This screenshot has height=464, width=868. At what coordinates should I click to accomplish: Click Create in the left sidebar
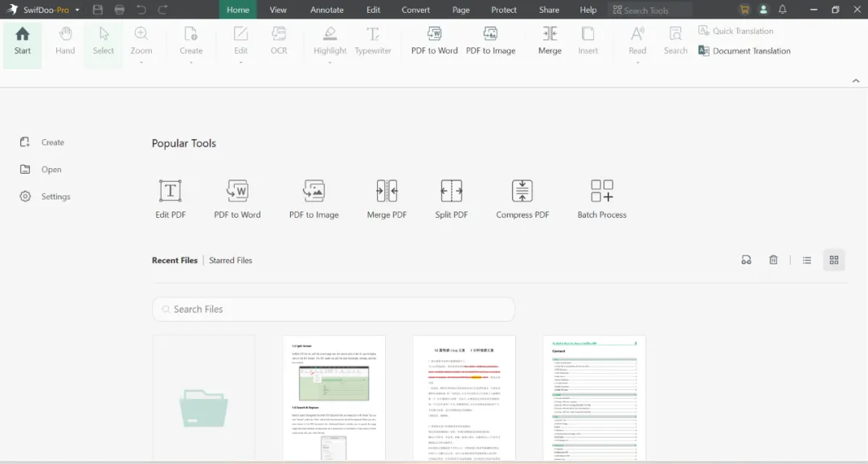tap(42, 142)
